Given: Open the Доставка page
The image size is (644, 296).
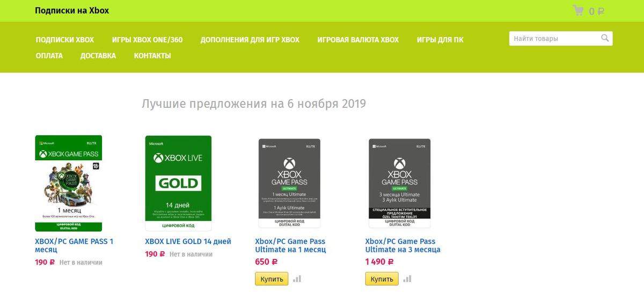Looking at the screenshot, I should [x=98, y=56].
